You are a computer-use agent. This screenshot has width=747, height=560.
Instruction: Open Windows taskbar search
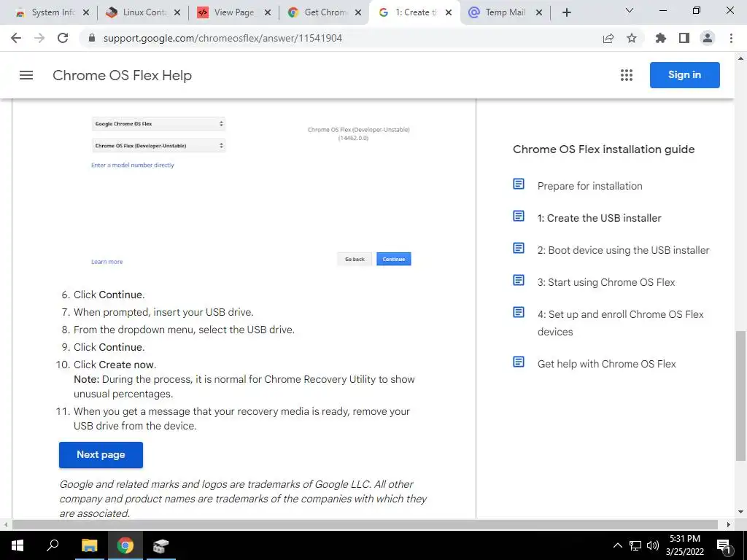[53, 545]
